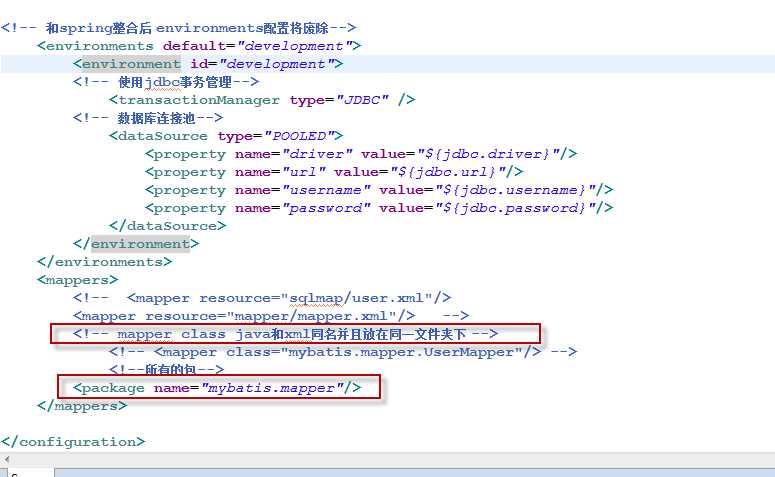Select the "${jdbc.password}" value
The height and width of the screenshot is (477, 775).
coord(516,208)
